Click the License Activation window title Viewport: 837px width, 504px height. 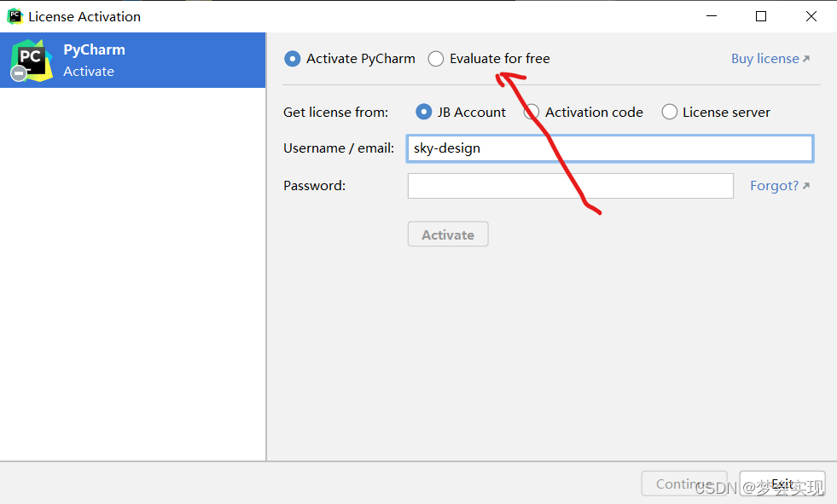tap(84, 16)
